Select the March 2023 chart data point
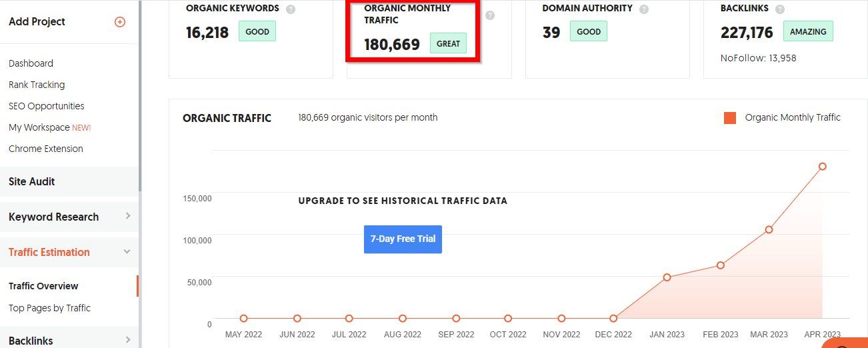This screenshot has width=868, height=348. coord(769,229)
